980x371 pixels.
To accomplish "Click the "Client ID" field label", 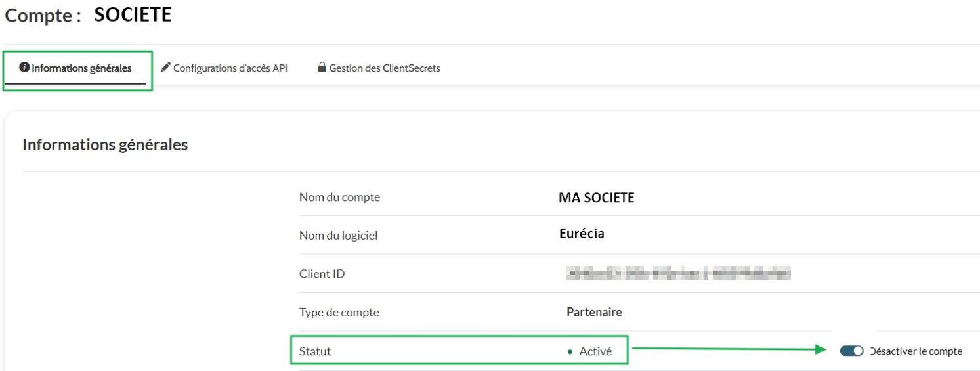I will pyautogui.click(x=322, y=274).
